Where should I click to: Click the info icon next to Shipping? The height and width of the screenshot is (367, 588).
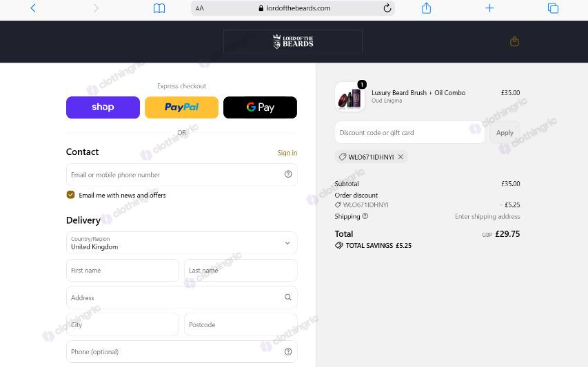click(x=365, y=216)
